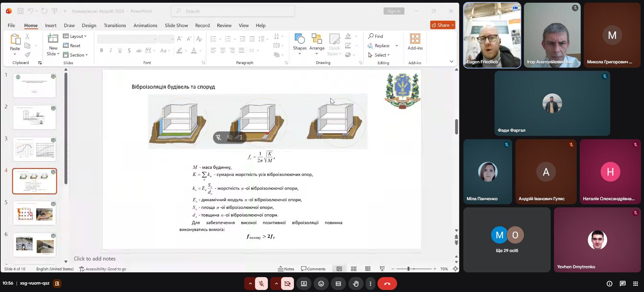644x292 pixels.
Task: Click the Sign in button
Action: [x=394, y=11]
